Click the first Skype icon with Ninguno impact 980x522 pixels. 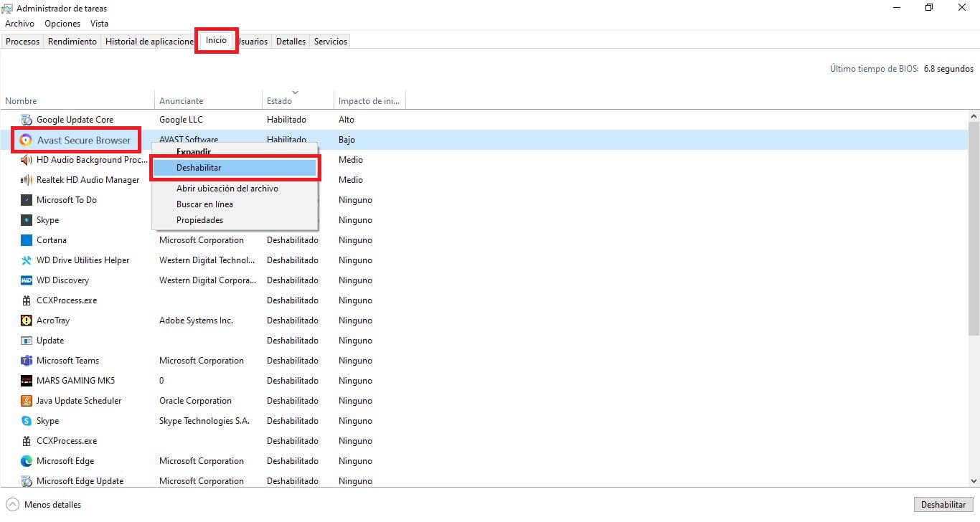pyautogui.click(x=27, y=220)
